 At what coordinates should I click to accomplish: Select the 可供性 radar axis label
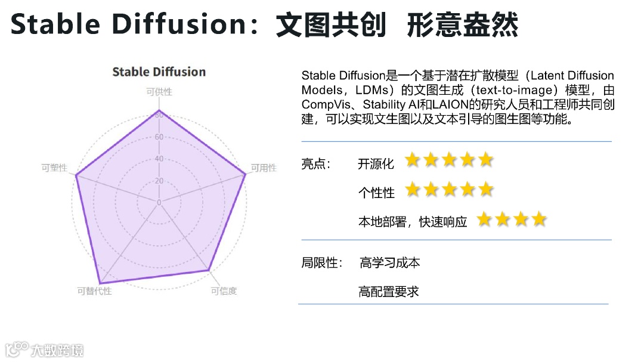pyautogui.click(x=159, y=92)
